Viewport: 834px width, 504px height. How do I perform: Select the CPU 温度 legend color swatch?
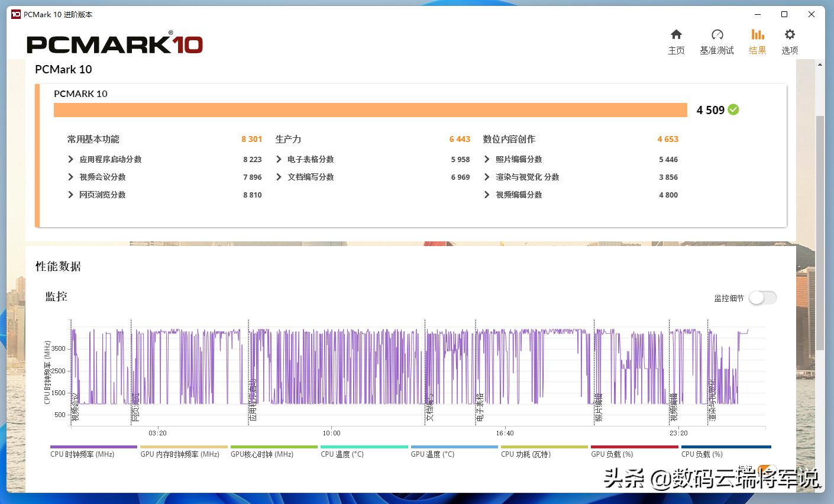click(363, 447)
